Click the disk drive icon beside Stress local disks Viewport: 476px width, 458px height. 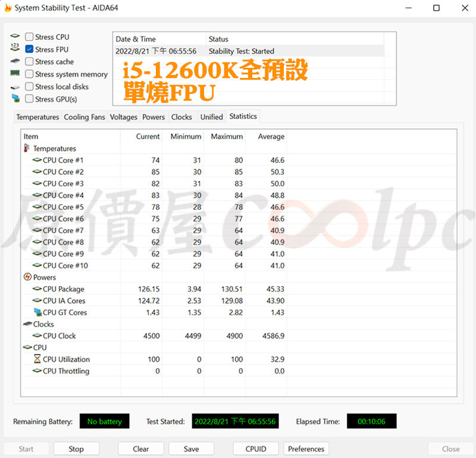coord(15,87)
